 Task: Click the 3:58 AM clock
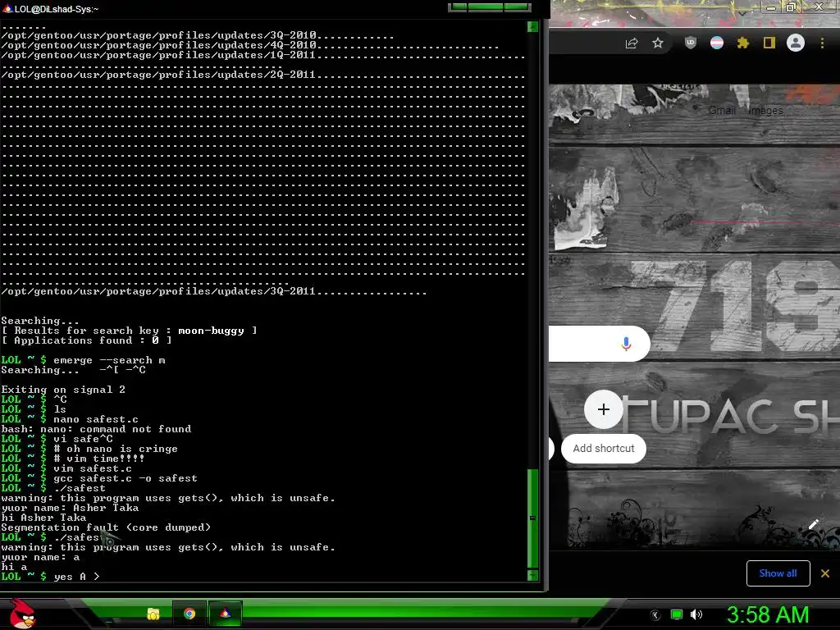coord(768,614)
